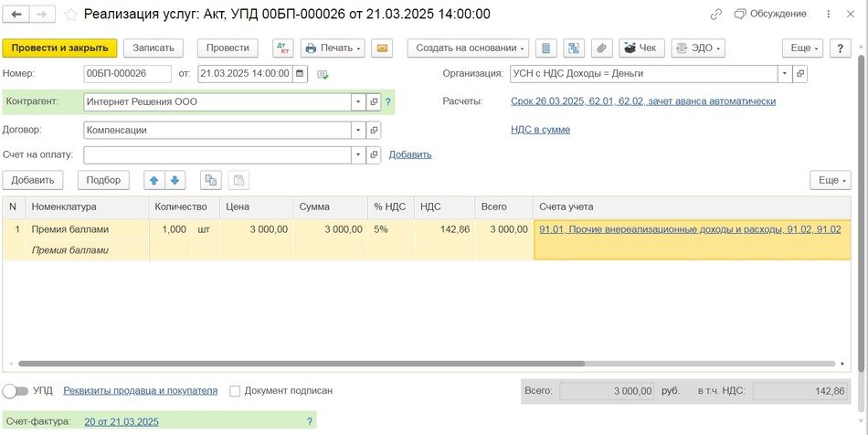Click the Дт/Кт postings icon
Image resolution: width=868 pixels, height=435 pixels.
pyautogui.click(x=281, y=48)
